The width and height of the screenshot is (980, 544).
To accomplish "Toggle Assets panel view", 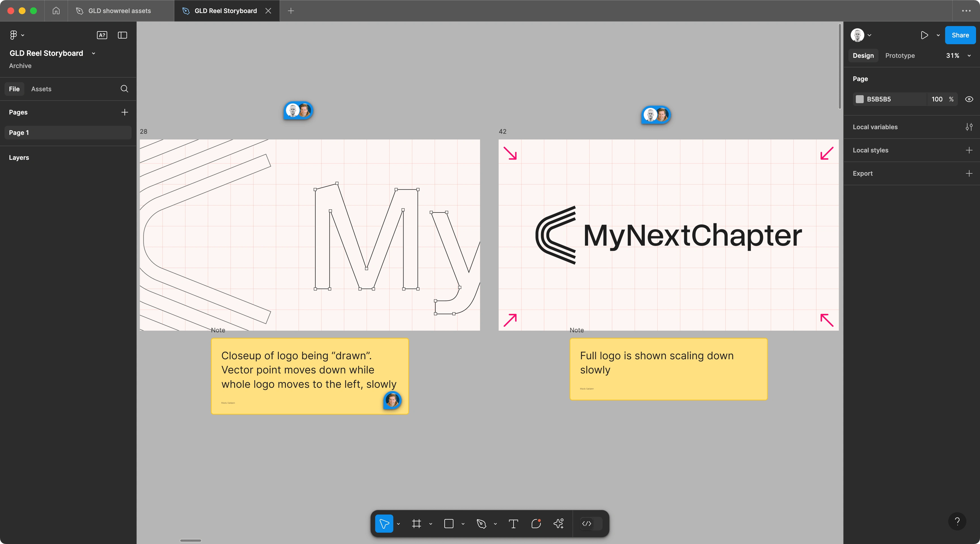I will coord(42,88).
